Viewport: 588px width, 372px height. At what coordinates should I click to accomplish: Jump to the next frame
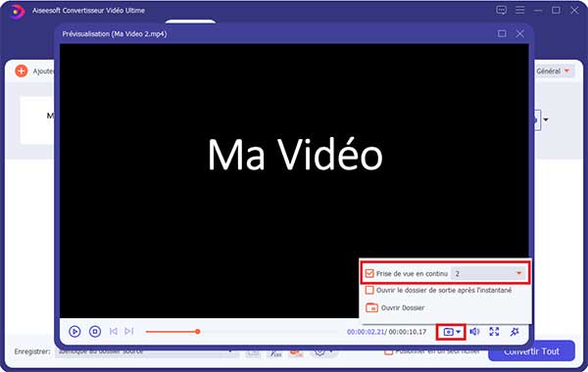[129, 332]
